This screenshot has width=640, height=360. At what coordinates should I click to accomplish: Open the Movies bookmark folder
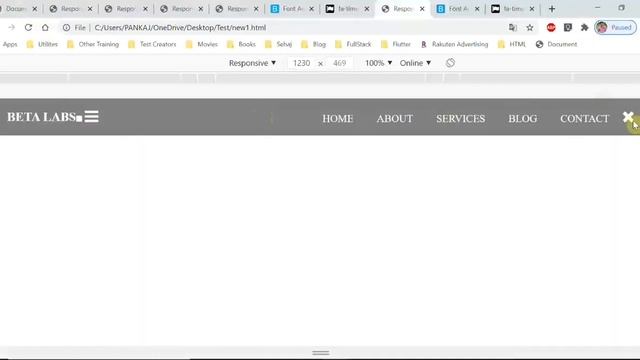pos(202,44)
